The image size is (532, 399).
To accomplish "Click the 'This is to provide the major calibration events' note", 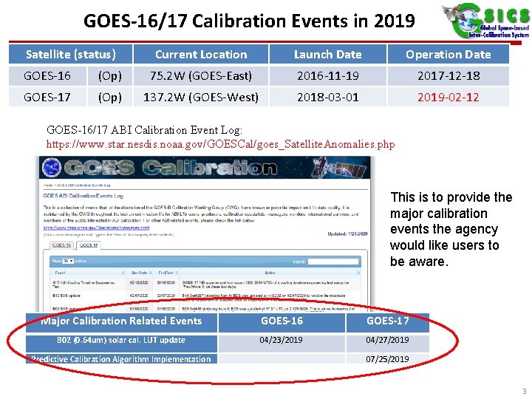I will tap(451, 229).
